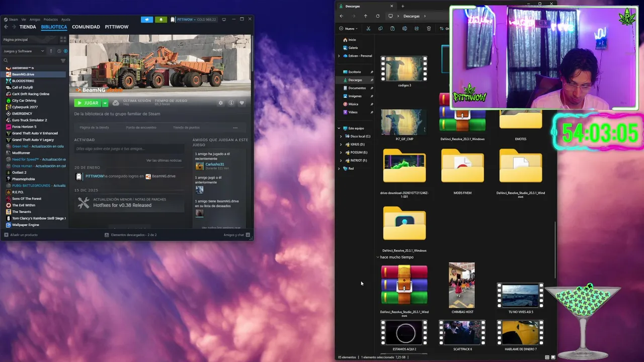Image resolution: width=644 pixels, height=362 pixels.
Task: Open the Ver menu in Steam
Action: [24, 20]
